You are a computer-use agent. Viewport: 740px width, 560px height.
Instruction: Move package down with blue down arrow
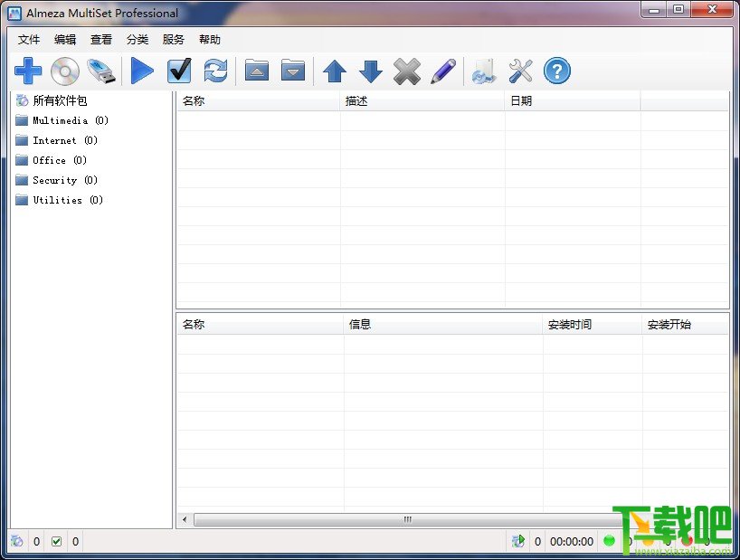[x=371, y=71]
